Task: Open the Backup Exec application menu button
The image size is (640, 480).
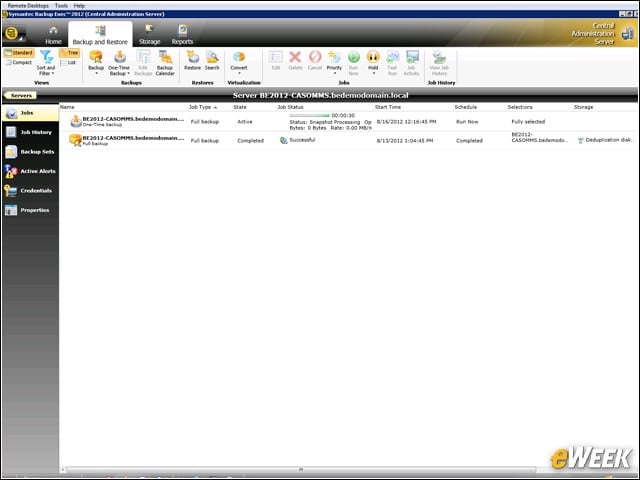Action: click(14, 34)
